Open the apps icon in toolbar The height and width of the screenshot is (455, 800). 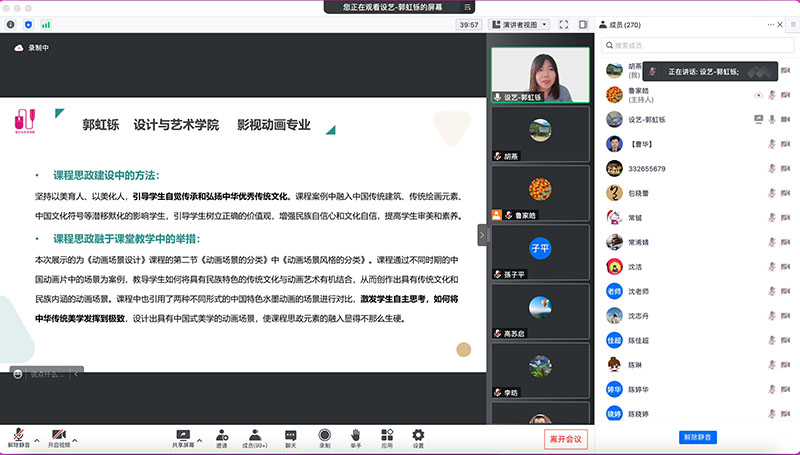tap(386, 437)
